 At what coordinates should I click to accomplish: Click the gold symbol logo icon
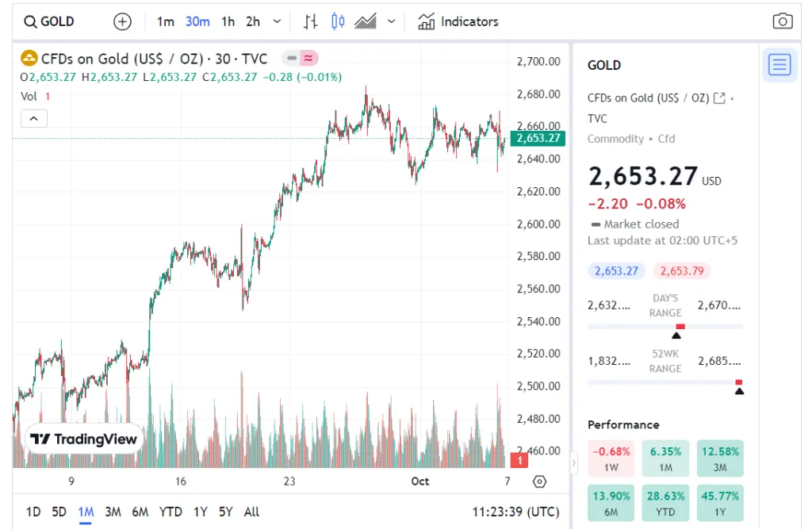(x=29, y=58)
